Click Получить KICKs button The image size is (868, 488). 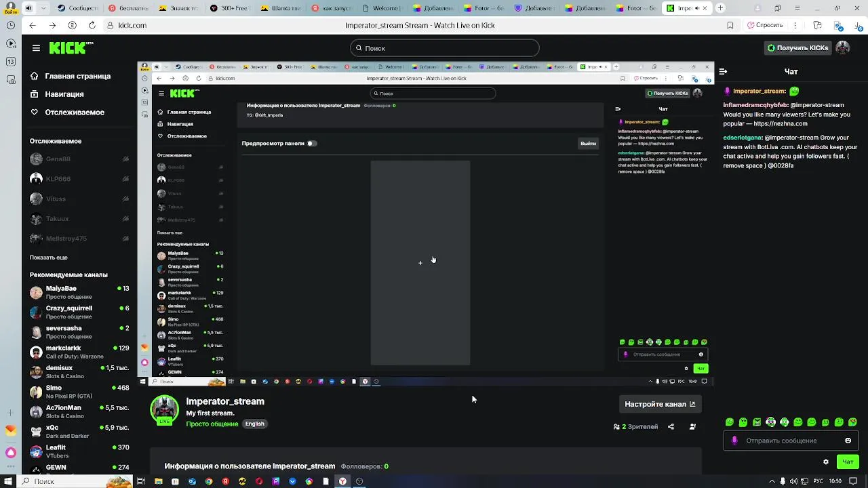coord(797,48)
